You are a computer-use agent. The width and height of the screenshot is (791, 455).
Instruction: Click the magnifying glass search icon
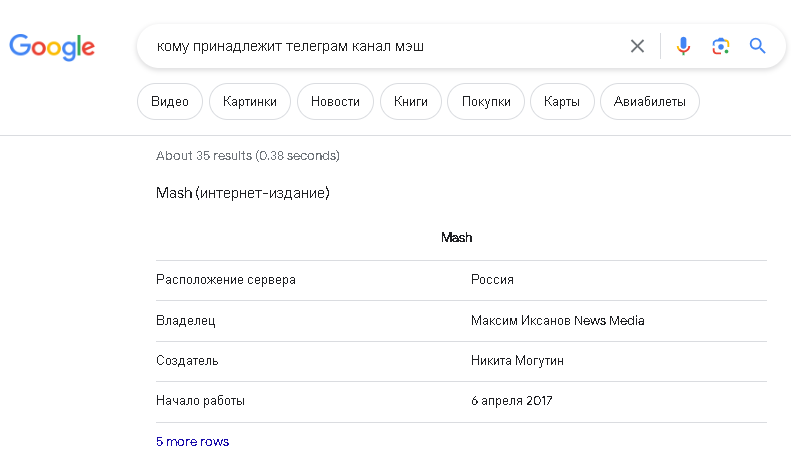[757, 46]
